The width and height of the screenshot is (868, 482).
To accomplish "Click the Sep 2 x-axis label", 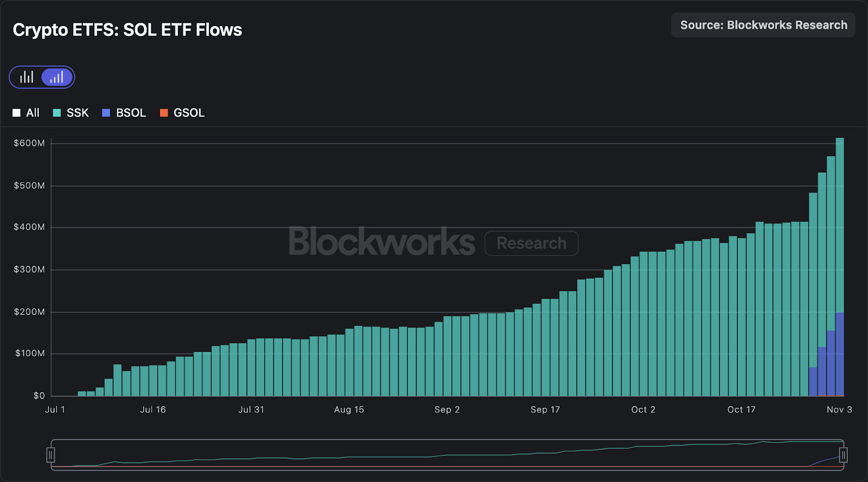I will pyautogui.click(x=447, y=410).
